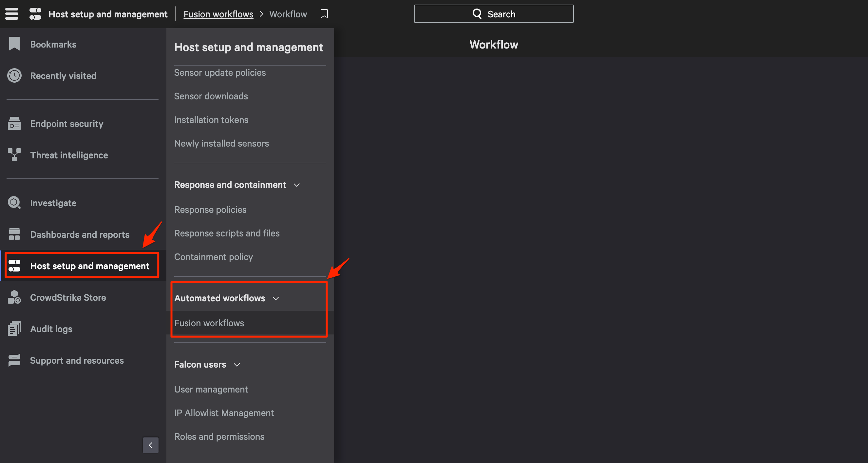Collapse the sidebar with the arrow button
The height and width of the screenshot is (463, 868).
[x=150, y=445]
